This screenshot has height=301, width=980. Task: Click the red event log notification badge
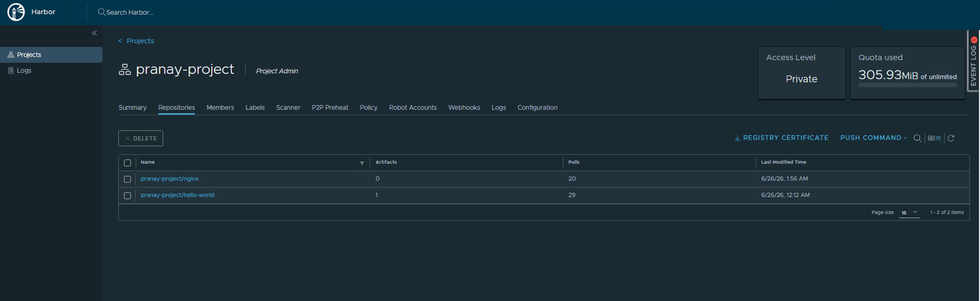(x=974, y=40)
